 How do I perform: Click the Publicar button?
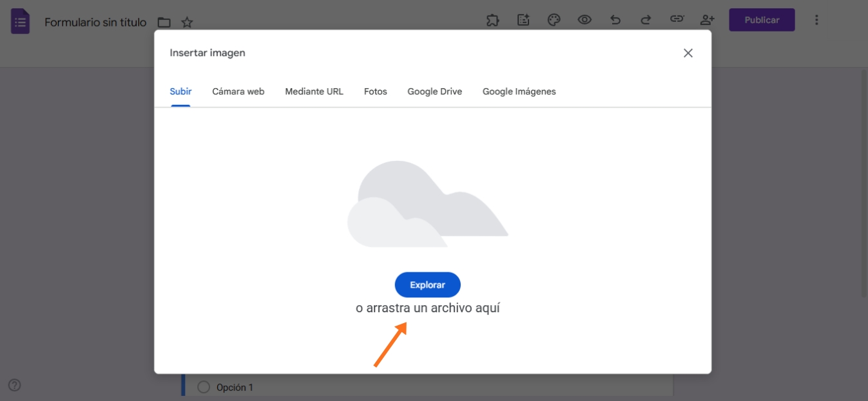(762, 20)
